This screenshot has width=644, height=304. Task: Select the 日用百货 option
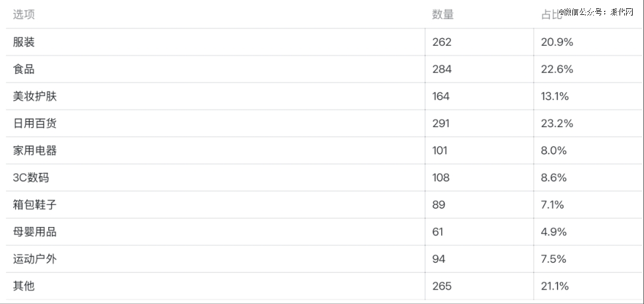pos(35,123)
